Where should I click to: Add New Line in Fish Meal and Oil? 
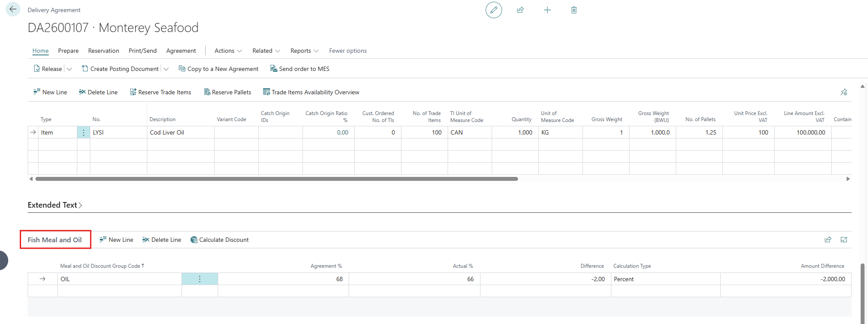click(116, 240)
